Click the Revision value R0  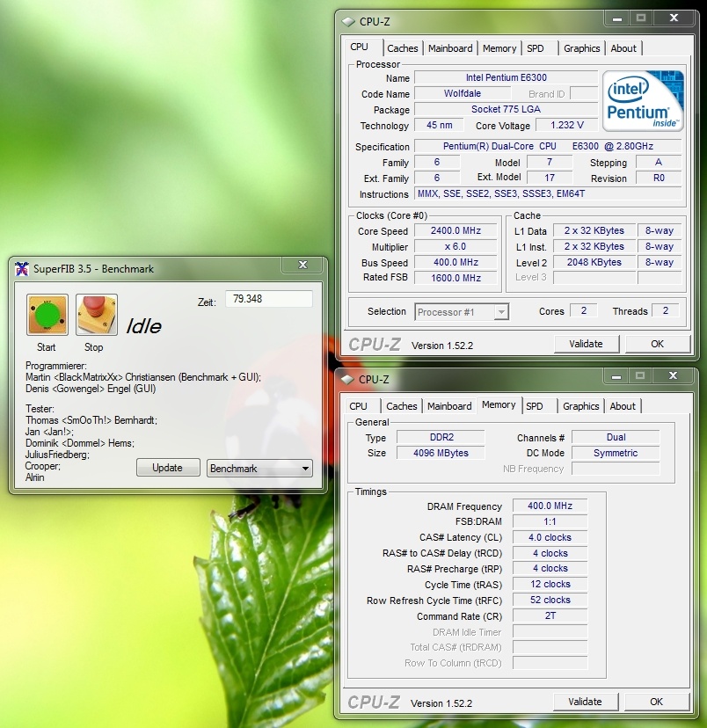(659, 178)
